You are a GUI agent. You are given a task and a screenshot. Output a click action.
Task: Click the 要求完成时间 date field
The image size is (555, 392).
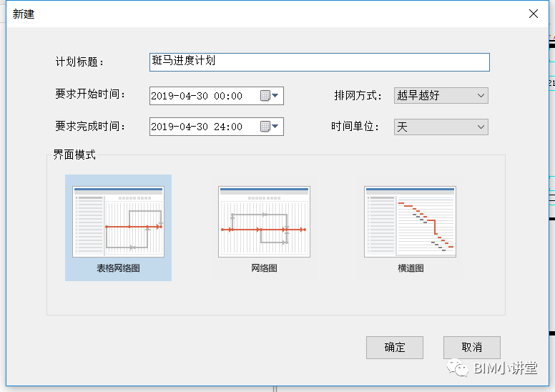coord(216,127)
